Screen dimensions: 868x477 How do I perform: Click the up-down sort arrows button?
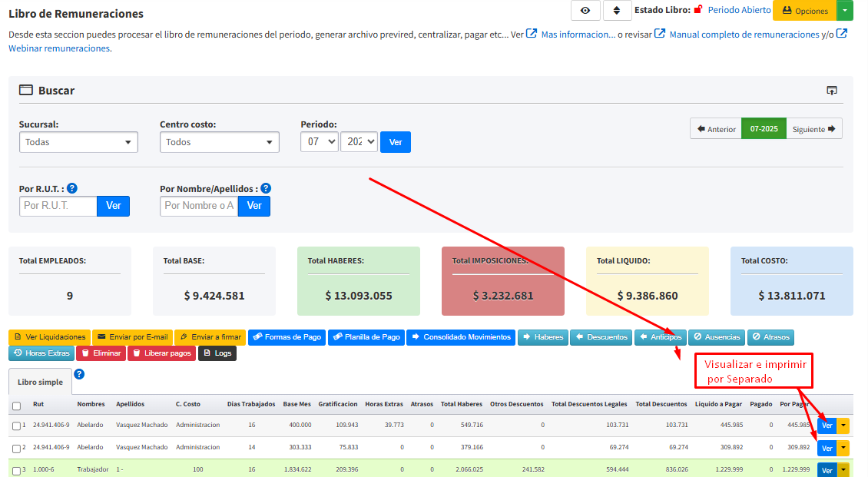tap(617, 11)
